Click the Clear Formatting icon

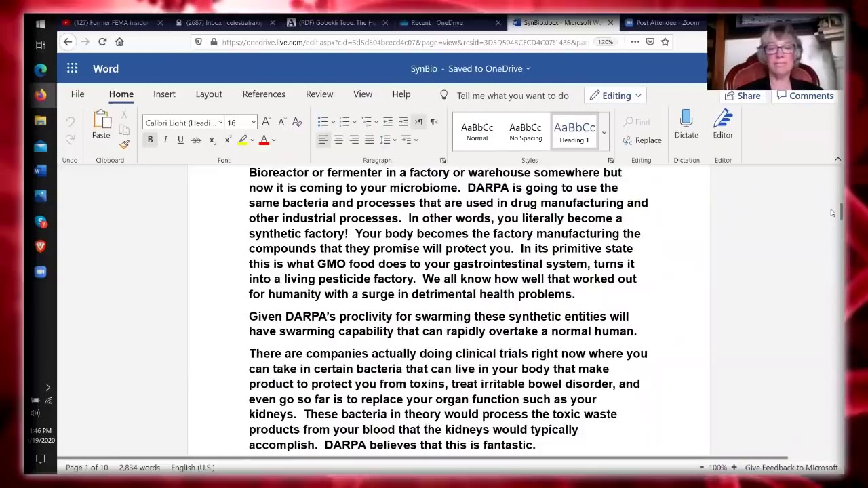tap(297, 122)
